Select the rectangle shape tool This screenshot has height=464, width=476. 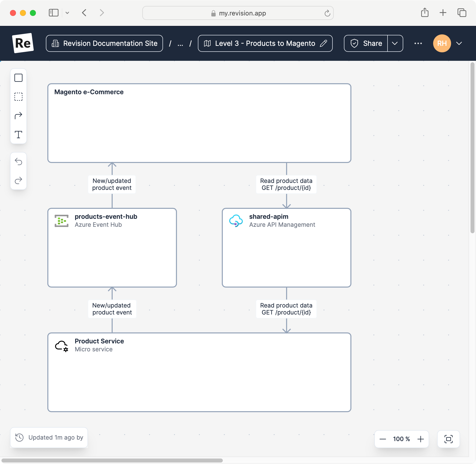pos(18,78)
